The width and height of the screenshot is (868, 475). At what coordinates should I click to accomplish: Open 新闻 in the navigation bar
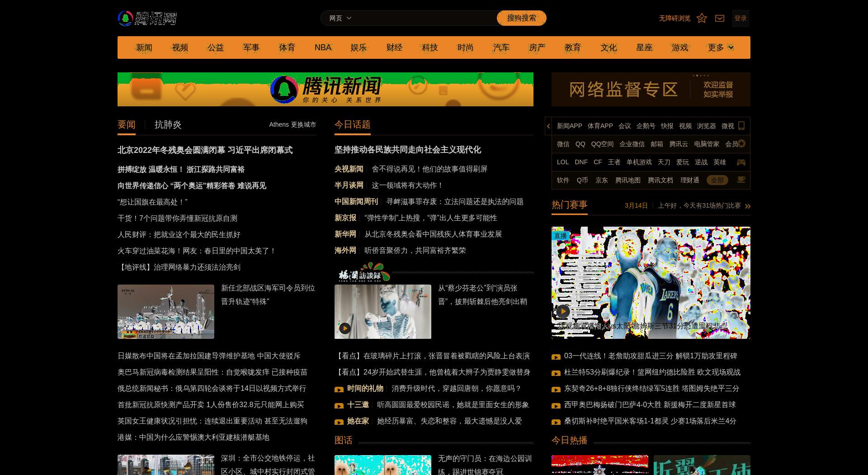coord(144,47)
